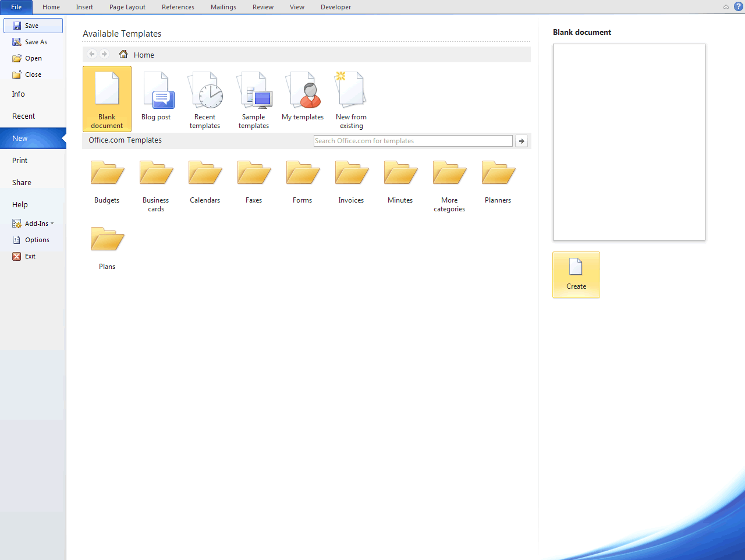Screen dimensions: 745x560
Task: Click the Create button
Action: (x=576, y=274)
